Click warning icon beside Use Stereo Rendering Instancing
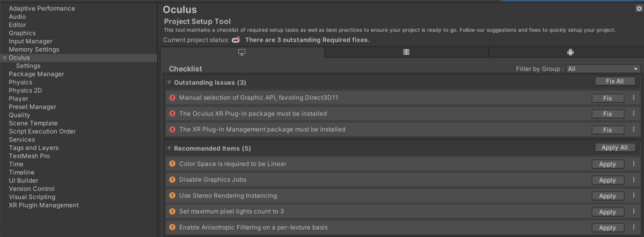The height and width of the screenshot is (237, 644). pos(172,196)
